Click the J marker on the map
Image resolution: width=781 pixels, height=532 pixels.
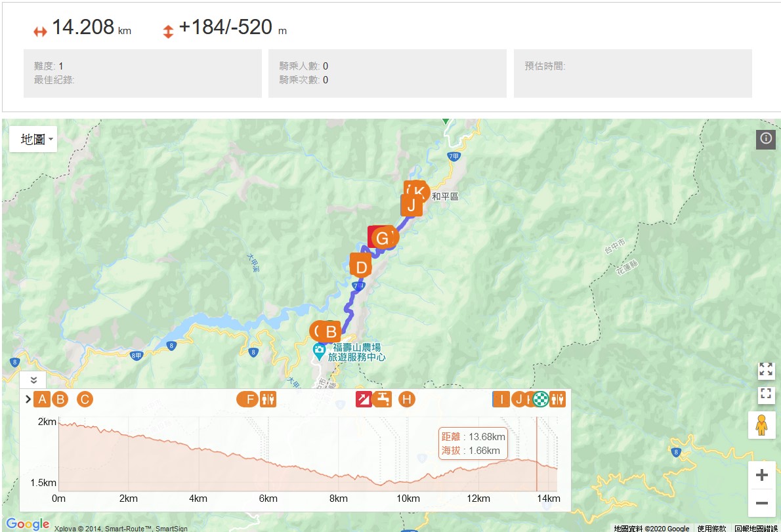[x=412, y=205]
